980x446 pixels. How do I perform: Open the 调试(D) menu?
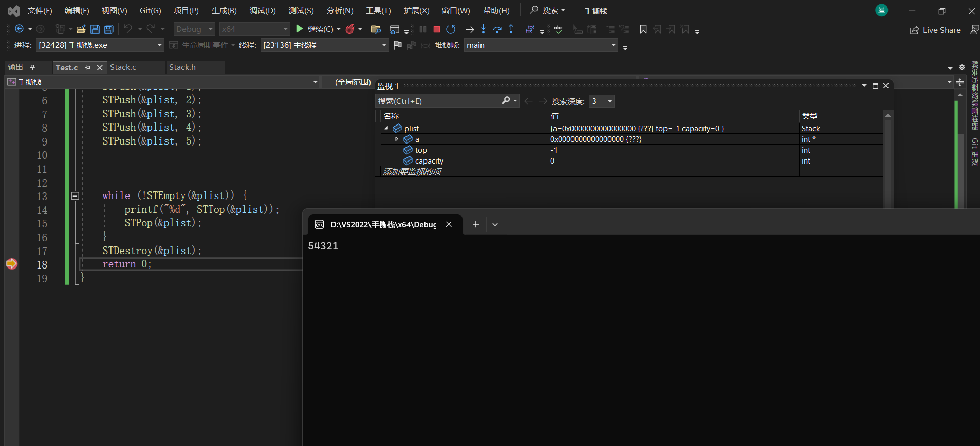pos(263,11)
